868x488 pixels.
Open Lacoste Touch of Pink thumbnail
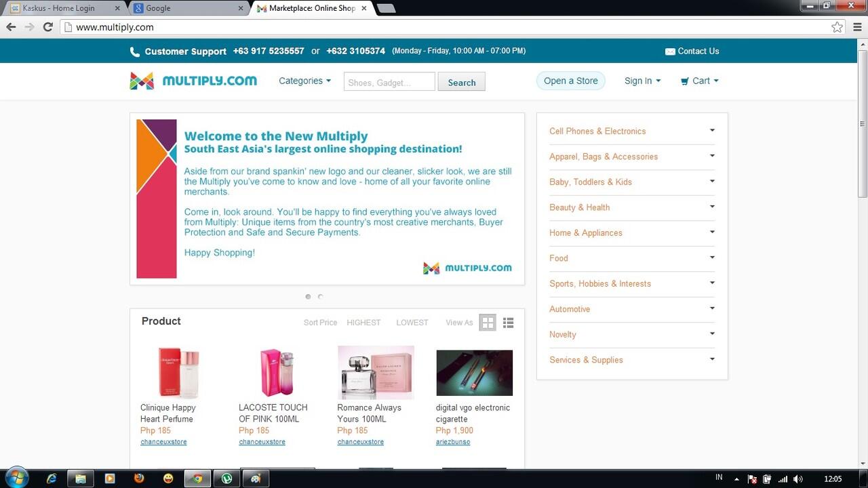277,373
